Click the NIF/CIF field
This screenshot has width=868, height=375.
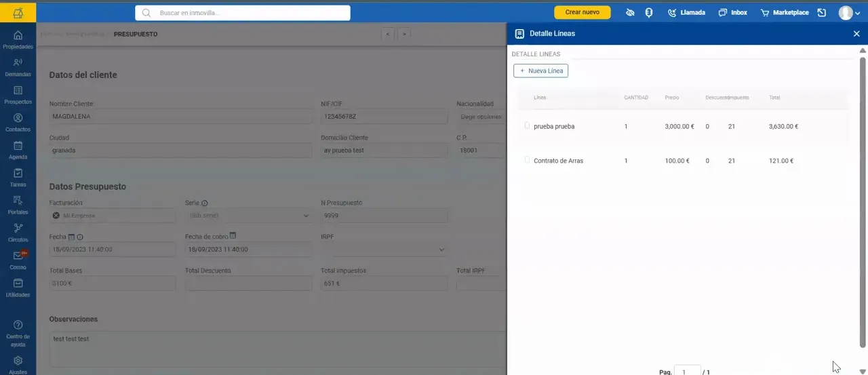[384, 117]
